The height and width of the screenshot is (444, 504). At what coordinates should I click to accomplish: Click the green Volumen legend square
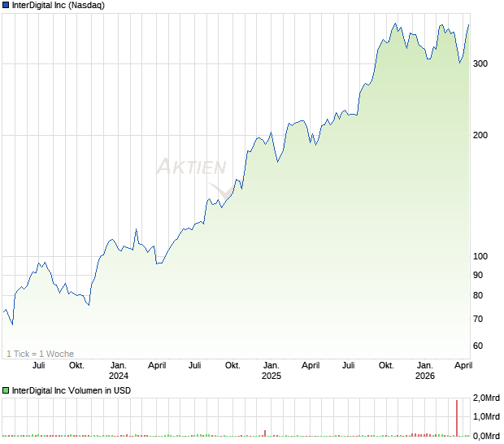click(6, 390)
